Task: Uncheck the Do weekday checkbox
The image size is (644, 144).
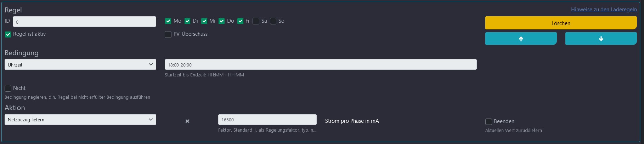Action: pos(222,21)
